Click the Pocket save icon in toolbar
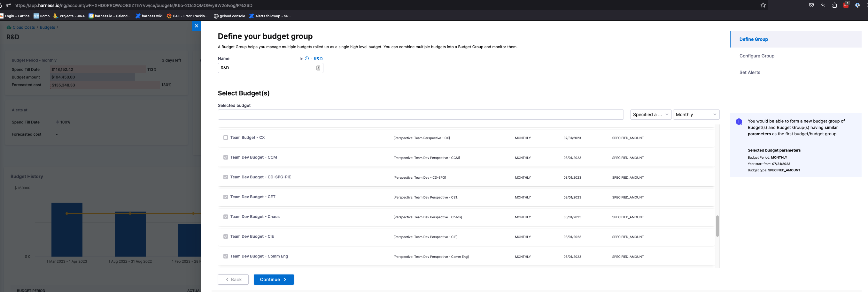Screen dimensions: 868x292 click(811, 5)
